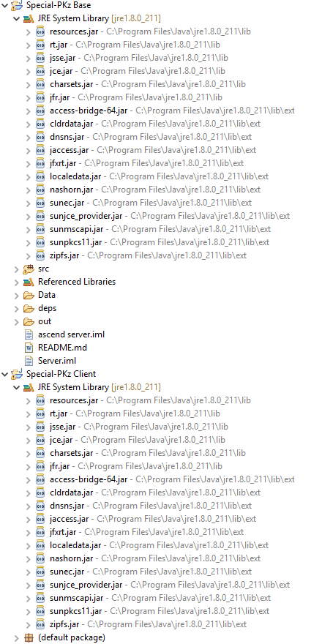
Task: Click the README.md file icon
Action: pos(29,348)
